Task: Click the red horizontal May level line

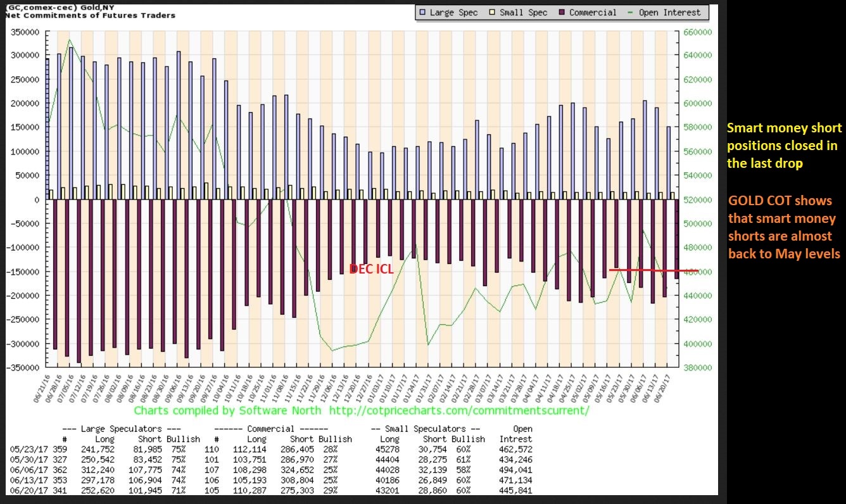Action: pos(653,270)
